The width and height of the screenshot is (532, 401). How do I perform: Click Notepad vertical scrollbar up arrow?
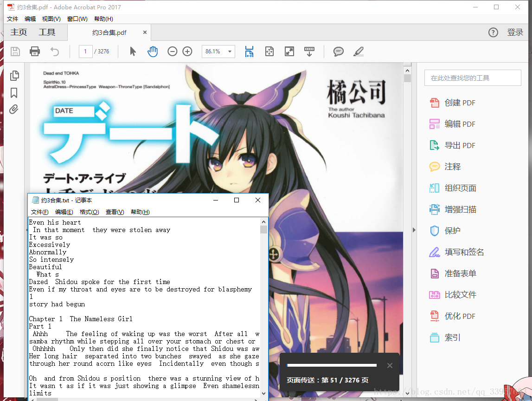[263, 222]
